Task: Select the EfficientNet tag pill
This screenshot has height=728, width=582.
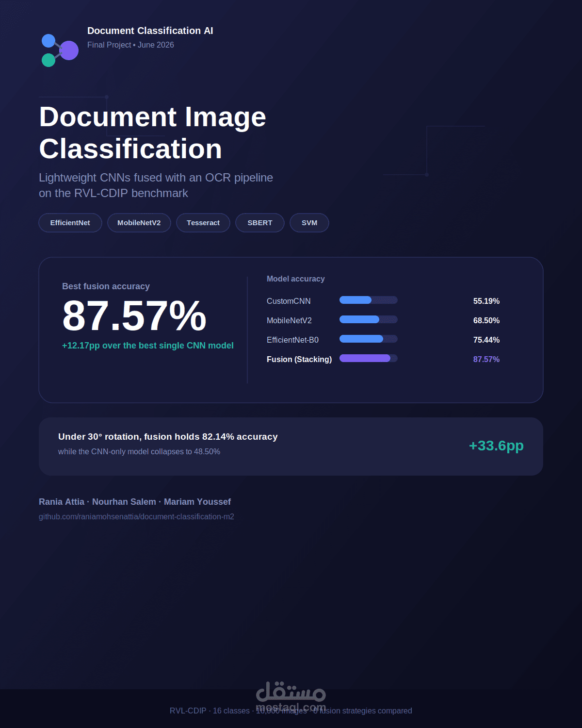Action: click(70, 223)
